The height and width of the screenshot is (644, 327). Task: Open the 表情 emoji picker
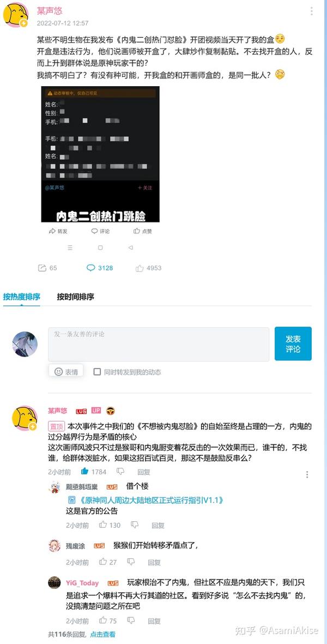[x=66, y=371]
